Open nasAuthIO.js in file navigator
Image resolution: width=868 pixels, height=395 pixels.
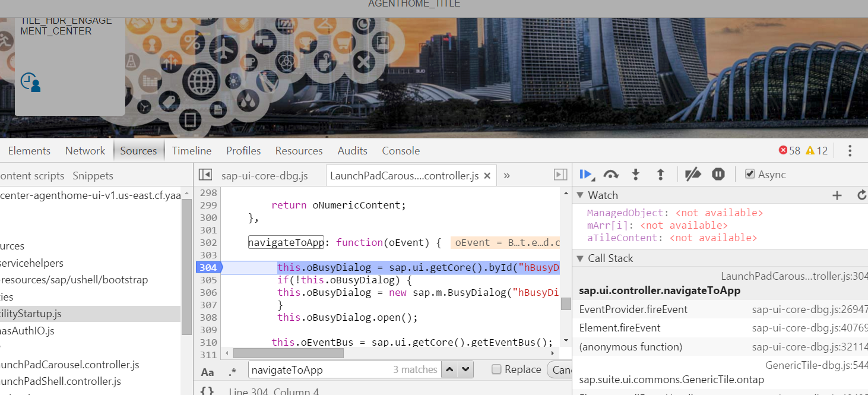pos(27,331)
